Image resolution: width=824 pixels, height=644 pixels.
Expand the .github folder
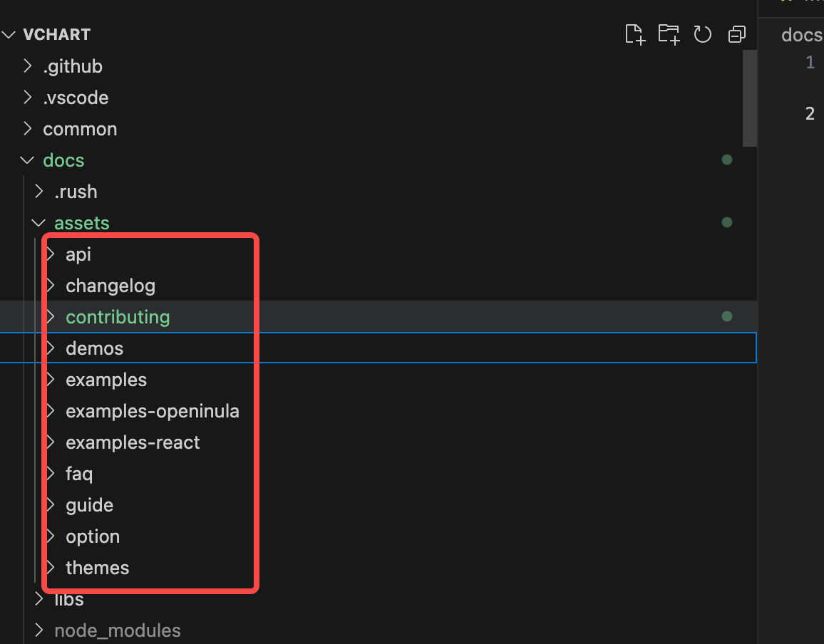pyautogui.click(x=28, y=66)
